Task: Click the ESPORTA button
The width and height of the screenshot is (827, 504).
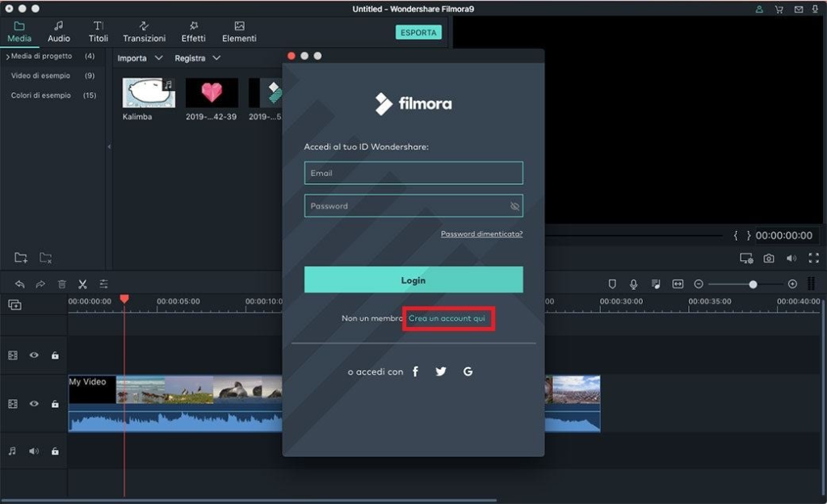Action: point(418,33)
